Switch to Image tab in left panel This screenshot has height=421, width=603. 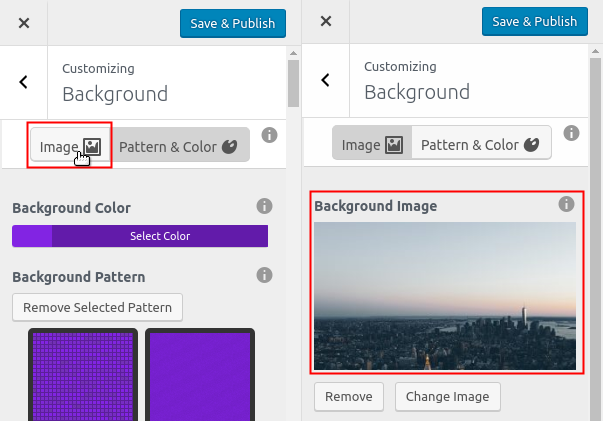pos(69,147)
